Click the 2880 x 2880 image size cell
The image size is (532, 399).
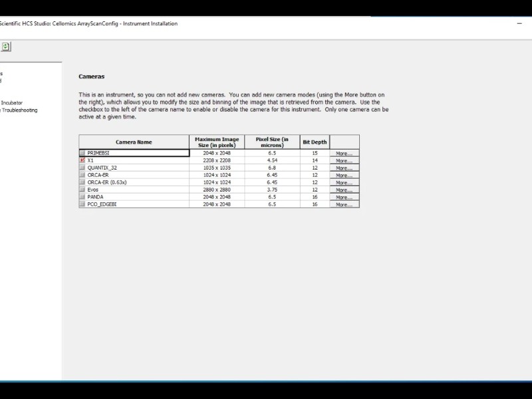(217, 190)
